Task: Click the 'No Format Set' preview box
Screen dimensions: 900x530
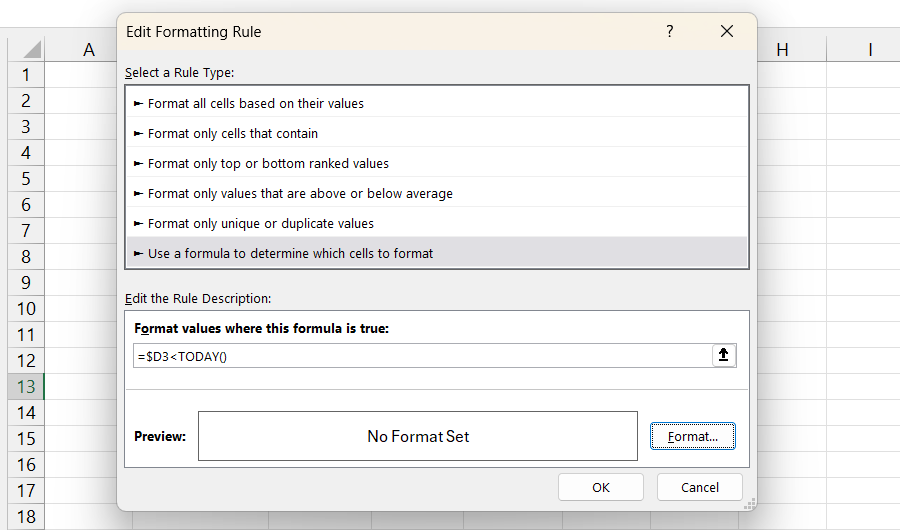Action: (x=418, y=436)
